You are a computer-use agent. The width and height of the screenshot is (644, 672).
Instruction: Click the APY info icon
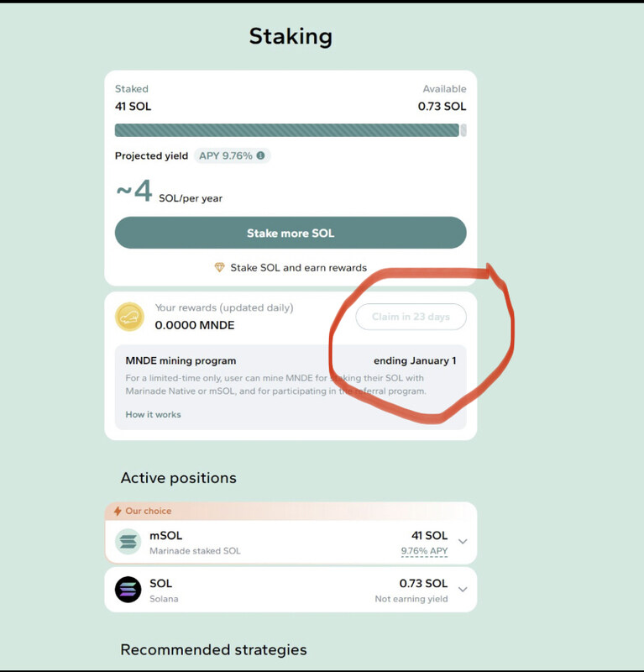point(260,155)
